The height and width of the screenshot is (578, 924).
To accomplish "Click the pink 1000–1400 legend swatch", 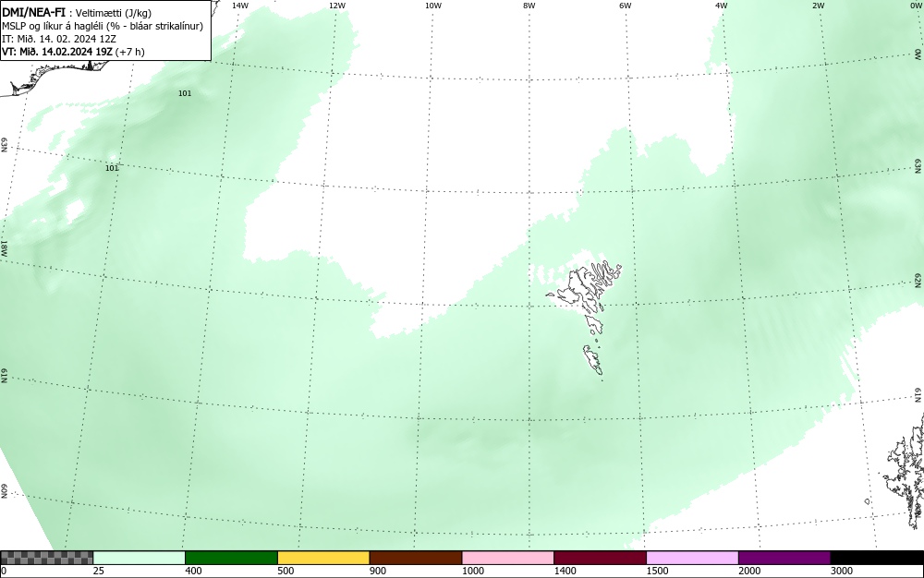I will 508,558.
